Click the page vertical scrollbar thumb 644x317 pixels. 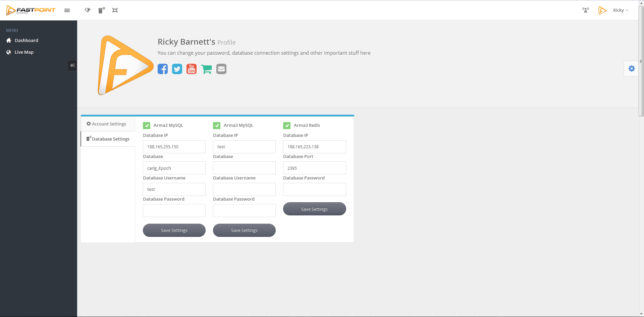pos(641,61)
